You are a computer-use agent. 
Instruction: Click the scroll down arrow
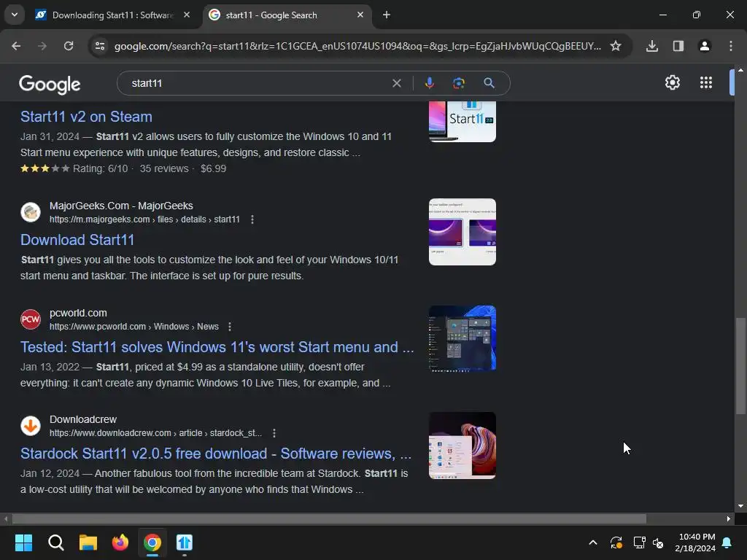point(740,506)
